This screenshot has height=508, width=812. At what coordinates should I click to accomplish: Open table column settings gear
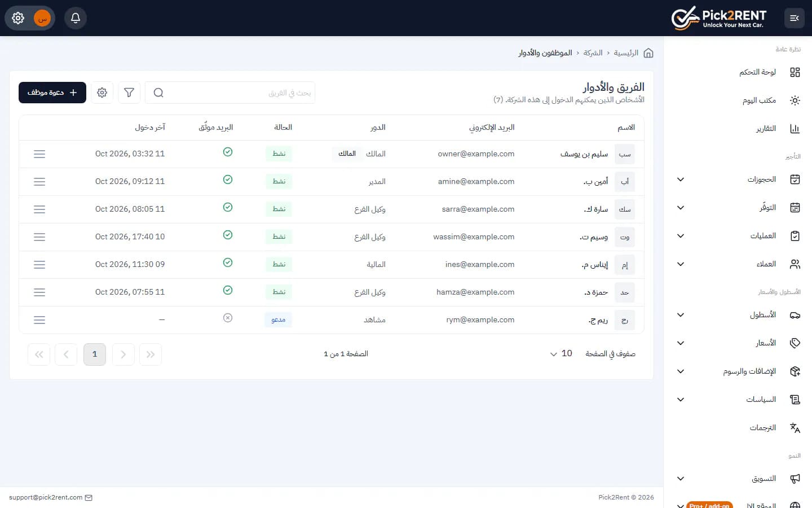(102, 93)
